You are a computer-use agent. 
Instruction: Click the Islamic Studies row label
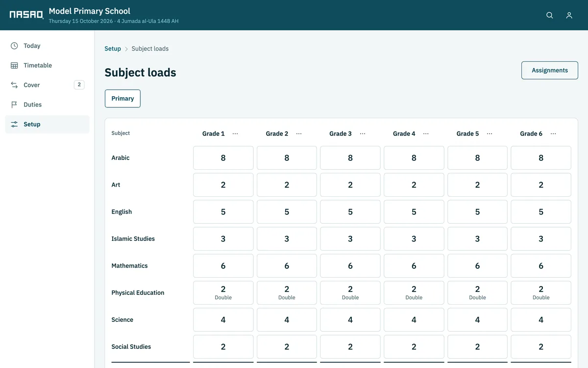133,239
